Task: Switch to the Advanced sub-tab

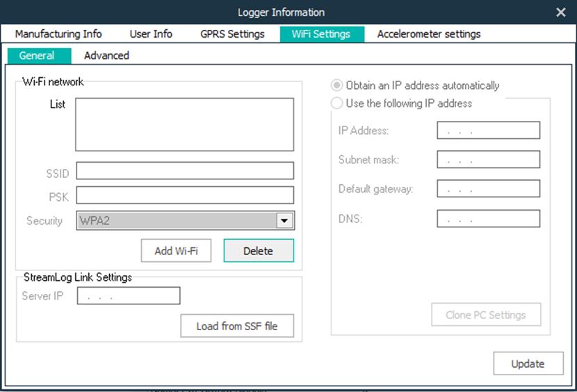Action: click(x=106, y=56)
